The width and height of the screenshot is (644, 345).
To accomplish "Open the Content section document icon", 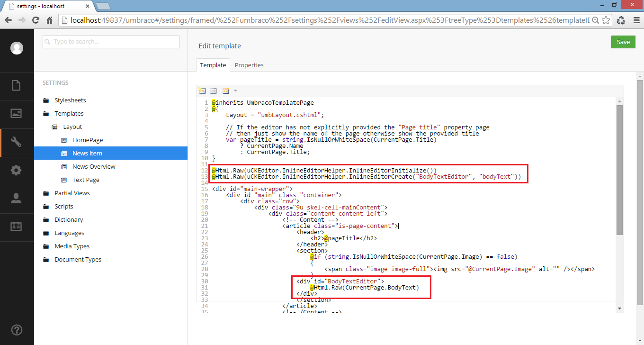I will [17, 85].
